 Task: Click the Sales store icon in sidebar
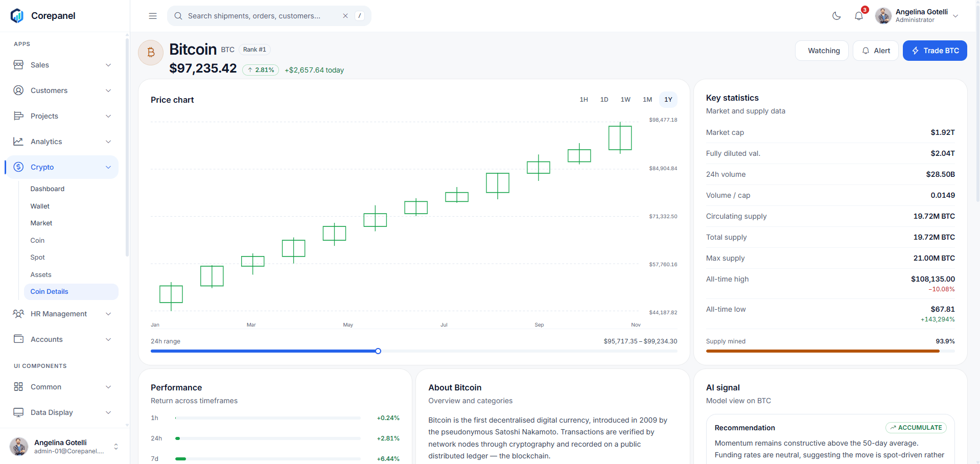point(18,65)
